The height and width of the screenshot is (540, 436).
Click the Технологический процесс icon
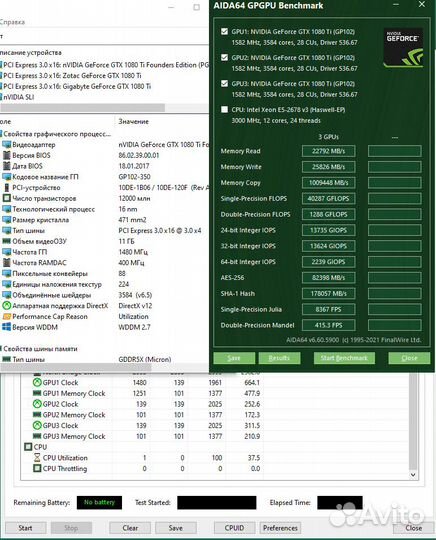pyautogui.click(x=7, y=209)
